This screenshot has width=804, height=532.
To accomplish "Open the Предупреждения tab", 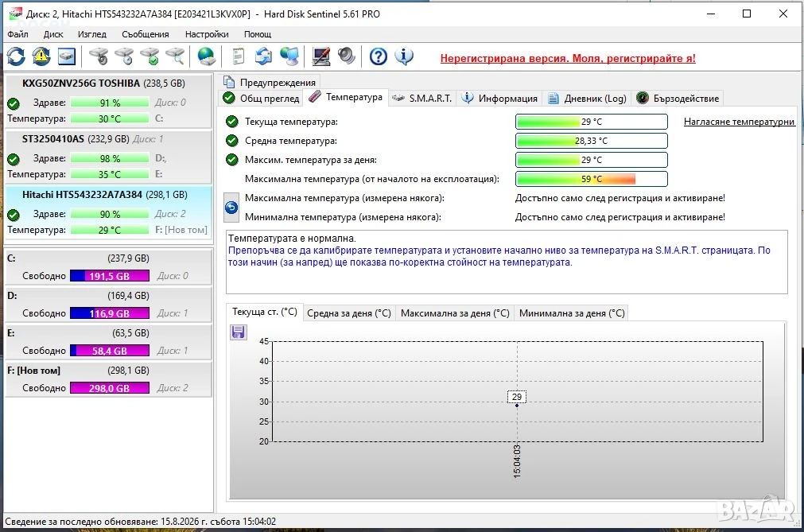I will click(x=270, y=82).
